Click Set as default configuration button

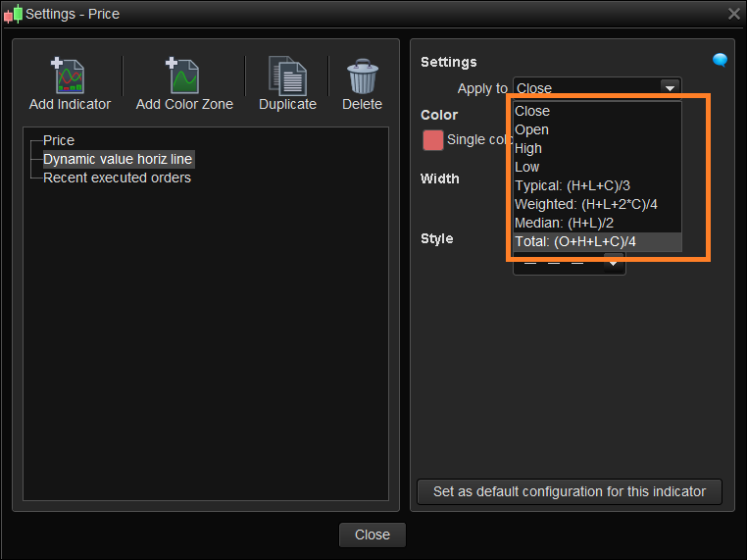(x=570, y=492)
